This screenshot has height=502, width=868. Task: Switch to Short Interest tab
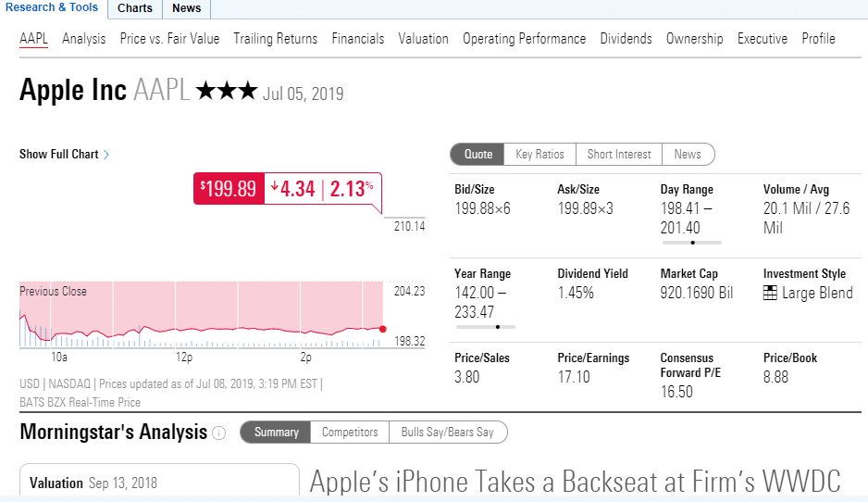pos(619,154)
